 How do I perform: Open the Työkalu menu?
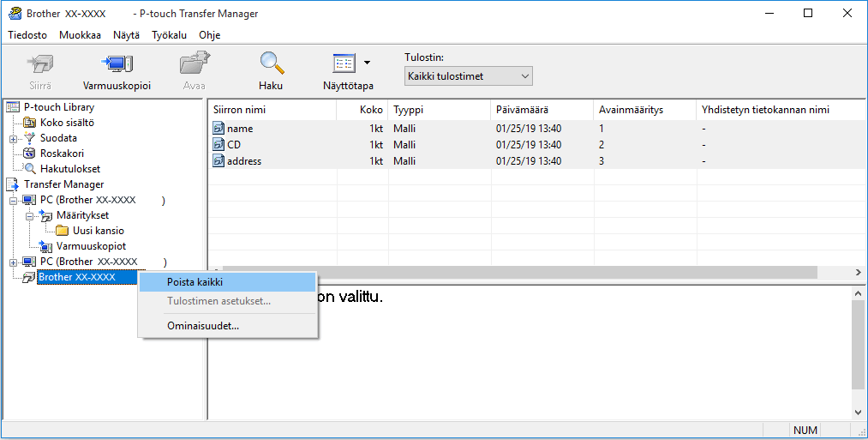[169, 35]
